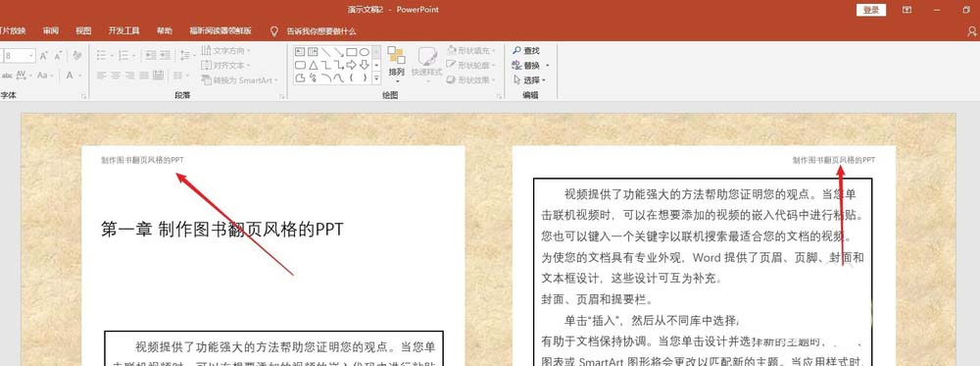
Task: Select the arc shape
Action: (325, 78)
